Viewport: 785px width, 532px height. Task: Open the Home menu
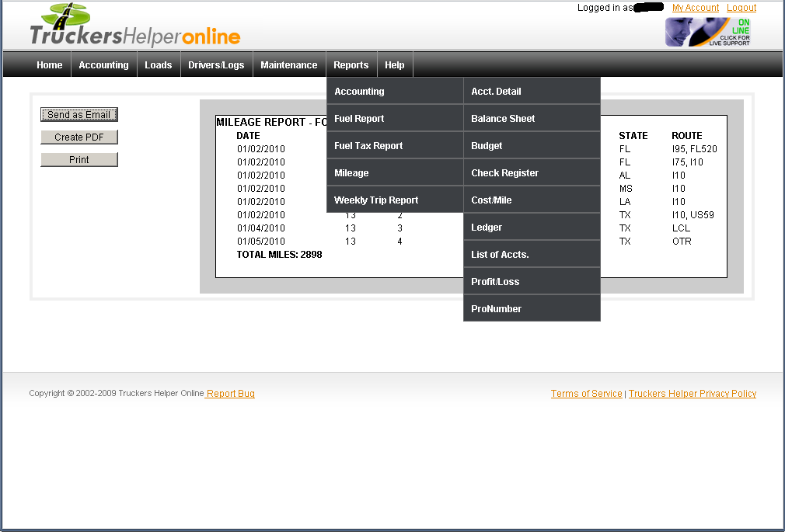(49, 65)
